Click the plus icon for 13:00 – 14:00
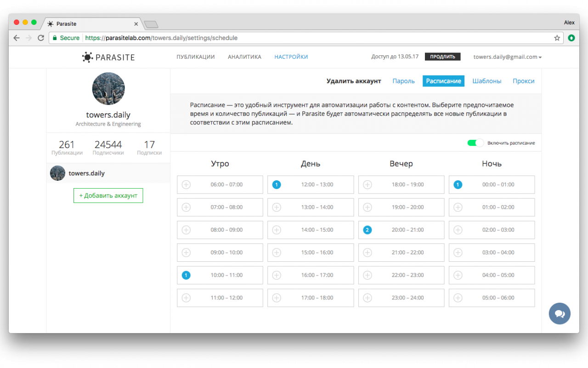 [x=277, y=207]
